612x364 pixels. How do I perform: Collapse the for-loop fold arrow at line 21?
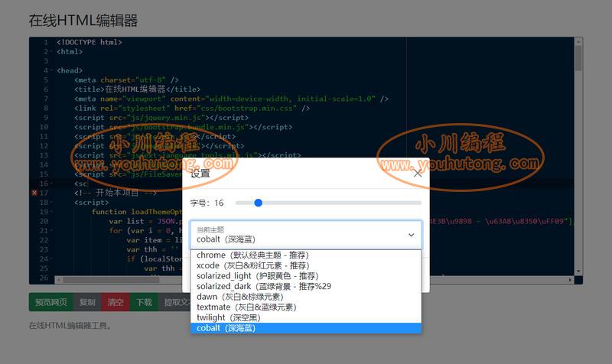51,231
